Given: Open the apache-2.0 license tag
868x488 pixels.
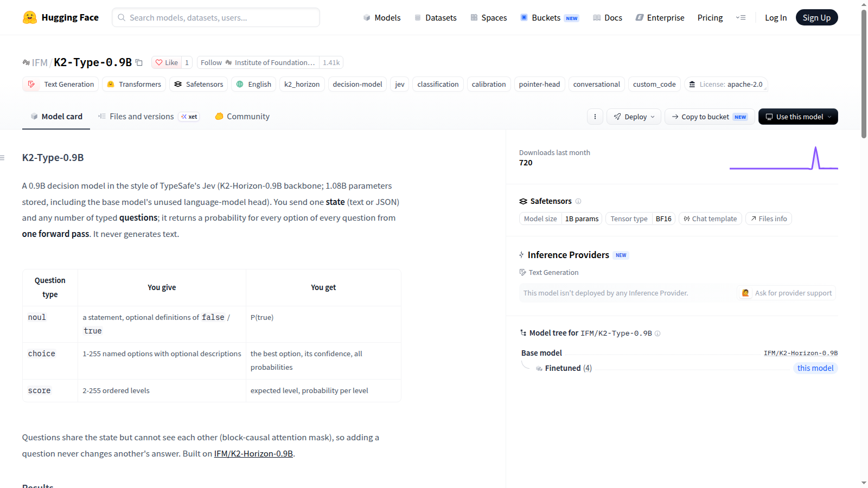Looking at the screenshot, I should click(x=726, y=84).
